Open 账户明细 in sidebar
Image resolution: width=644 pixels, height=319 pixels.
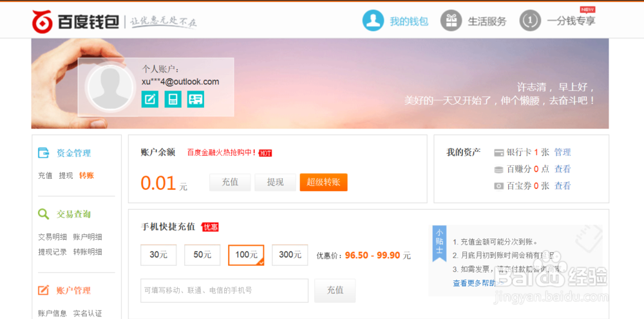88,237
